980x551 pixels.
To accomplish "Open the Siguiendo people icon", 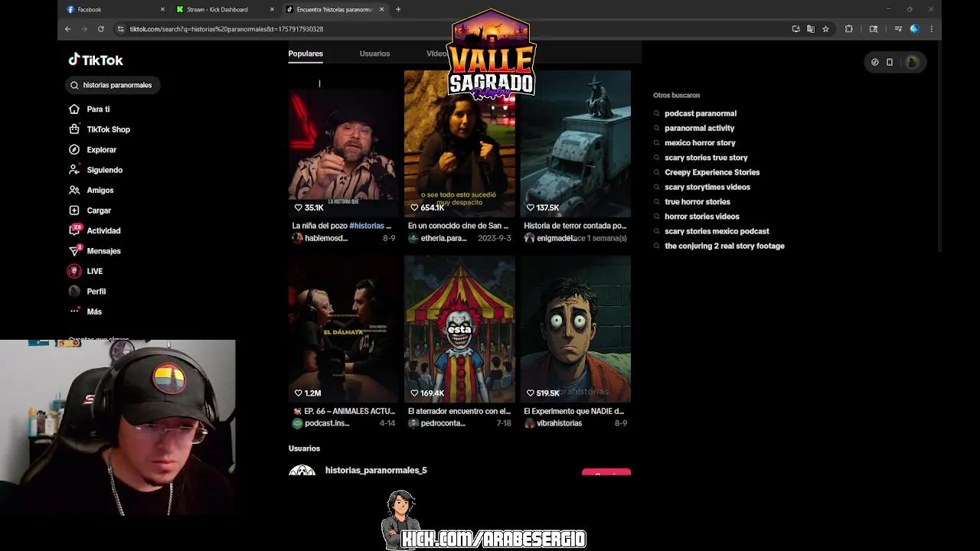I will pyautogui.click(x=74, y=170).
